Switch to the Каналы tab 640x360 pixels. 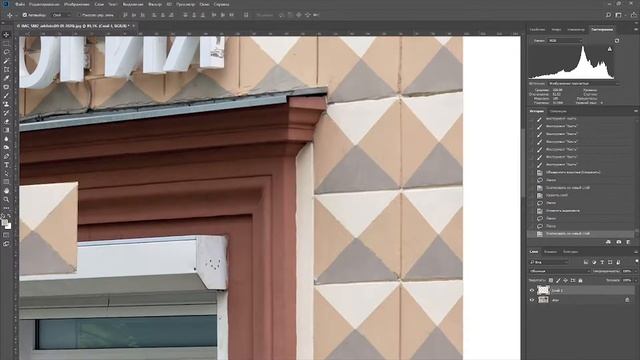click(550, 252)
